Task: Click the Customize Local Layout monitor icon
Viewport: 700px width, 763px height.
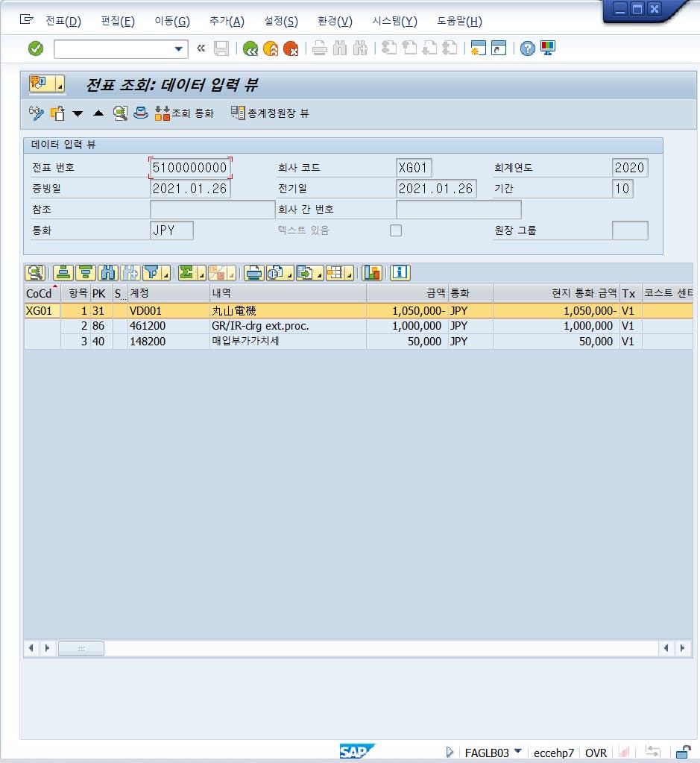Action: tap(548, 48)
